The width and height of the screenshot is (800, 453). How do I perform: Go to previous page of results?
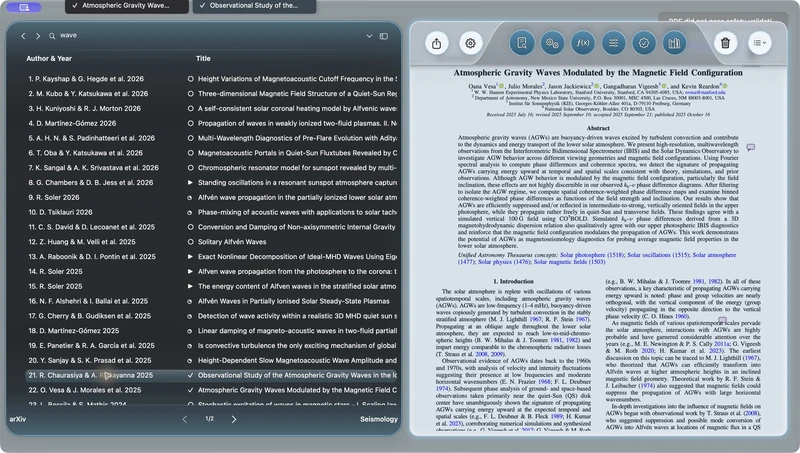(185, 419)
